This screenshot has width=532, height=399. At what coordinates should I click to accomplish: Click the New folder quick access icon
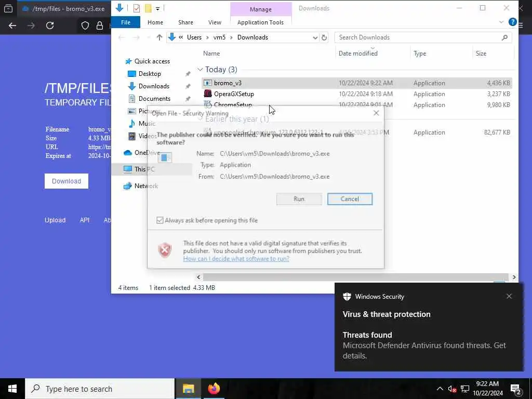(x=148, y=8)
